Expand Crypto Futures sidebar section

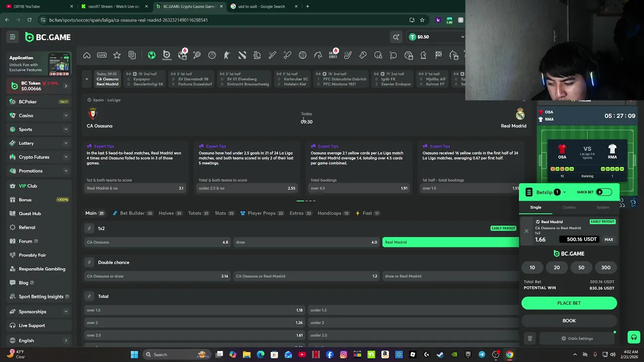(x=65, y=157)
